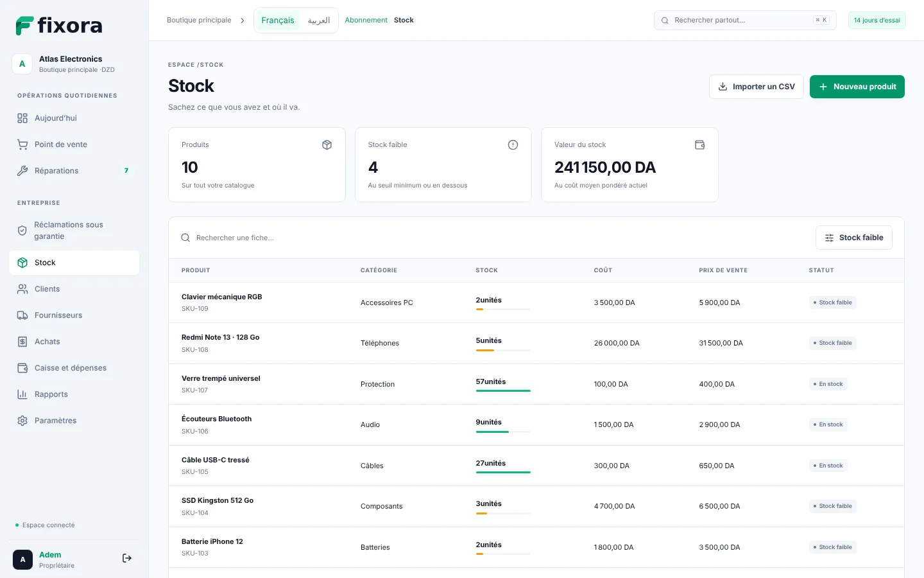Expand the Boutique principale breadcrumb chevron
Screen dimensions: 924x578
coord(243,21)
